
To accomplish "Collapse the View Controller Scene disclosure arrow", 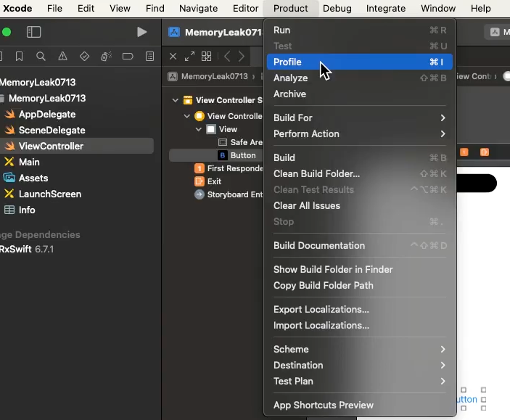I will click(176, 100).
